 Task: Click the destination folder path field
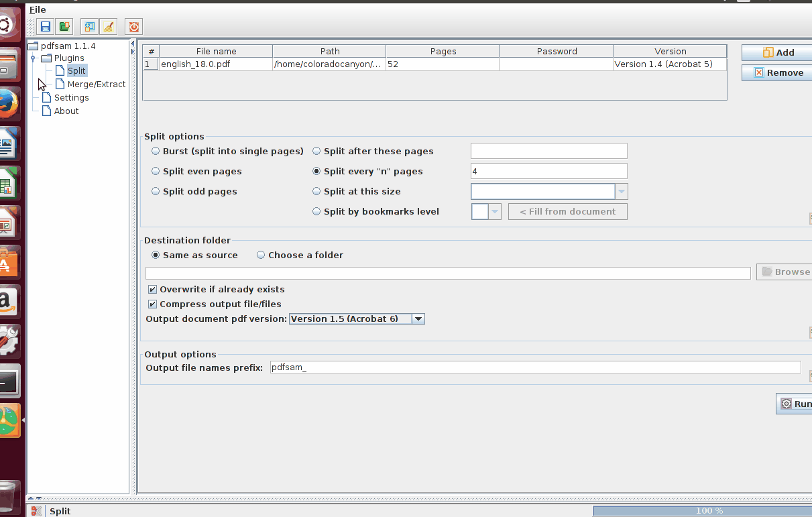(448, 273)
